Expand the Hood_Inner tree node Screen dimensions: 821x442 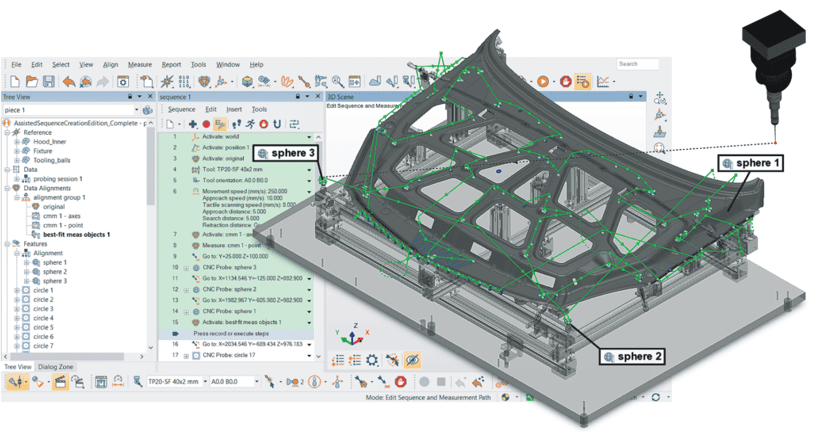point(17,142)
